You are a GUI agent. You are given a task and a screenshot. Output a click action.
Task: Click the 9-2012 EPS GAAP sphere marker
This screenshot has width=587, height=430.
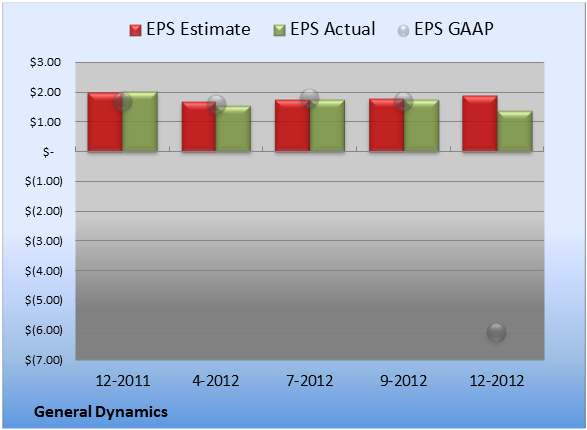pos(403,102)
